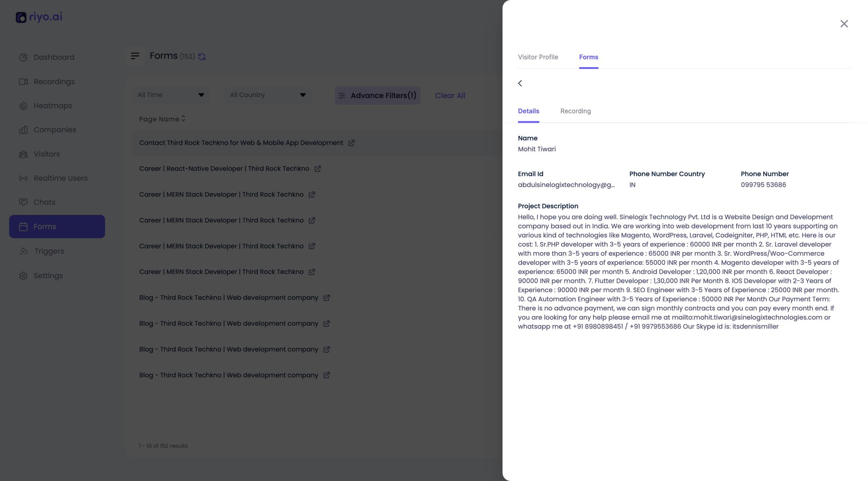This screenshot has width=868, height=481.
Task: Open the Recording tab in details panel
Action: click(x=575, y=111)
